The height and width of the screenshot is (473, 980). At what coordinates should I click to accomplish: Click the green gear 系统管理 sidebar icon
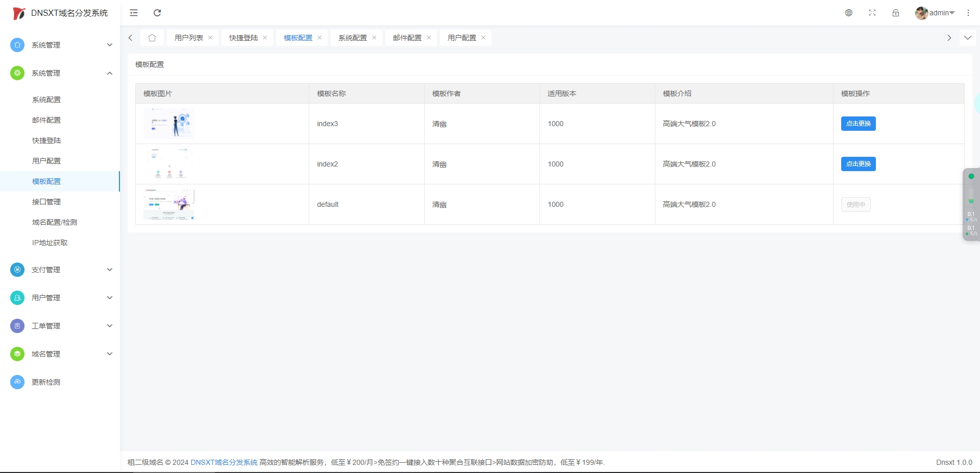pos(17,73)
